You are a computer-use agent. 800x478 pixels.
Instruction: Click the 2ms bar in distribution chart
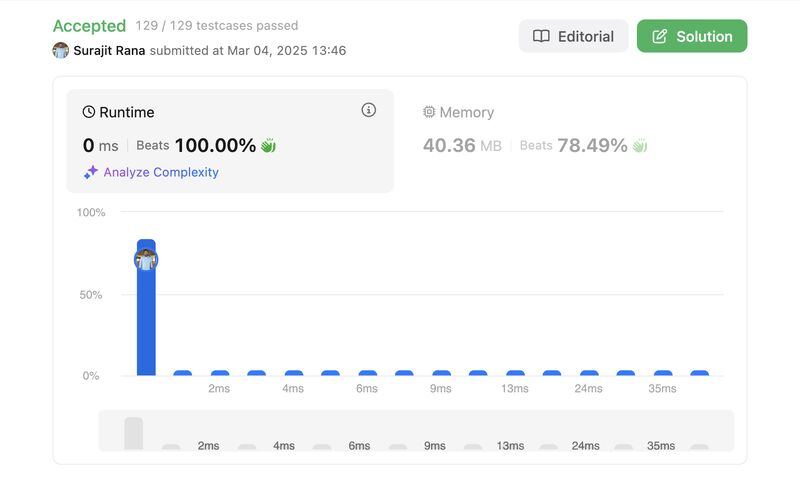pyautogui.click(x=220, y=373)
